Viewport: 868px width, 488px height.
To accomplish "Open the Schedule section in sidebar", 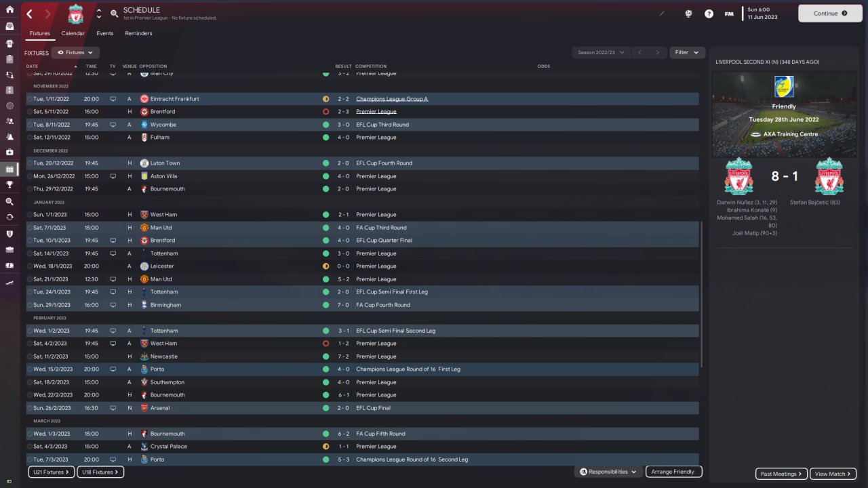I will pos(9,169).
